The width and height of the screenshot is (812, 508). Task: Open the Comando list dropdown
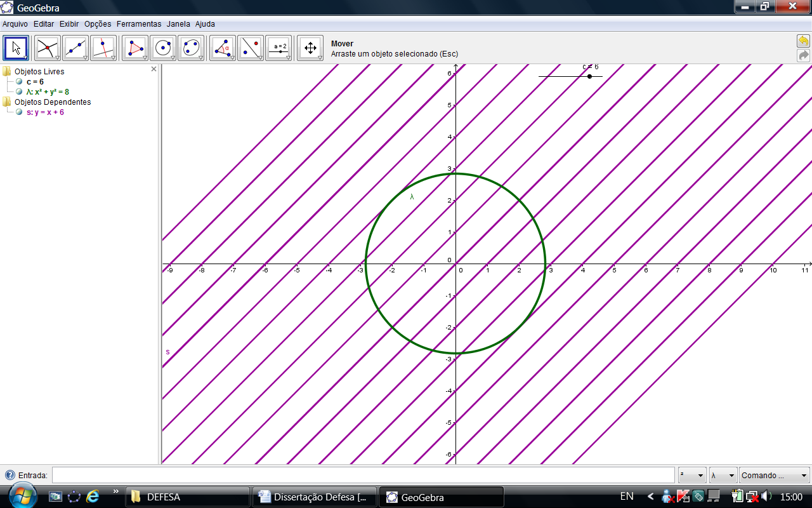(775, 475)
